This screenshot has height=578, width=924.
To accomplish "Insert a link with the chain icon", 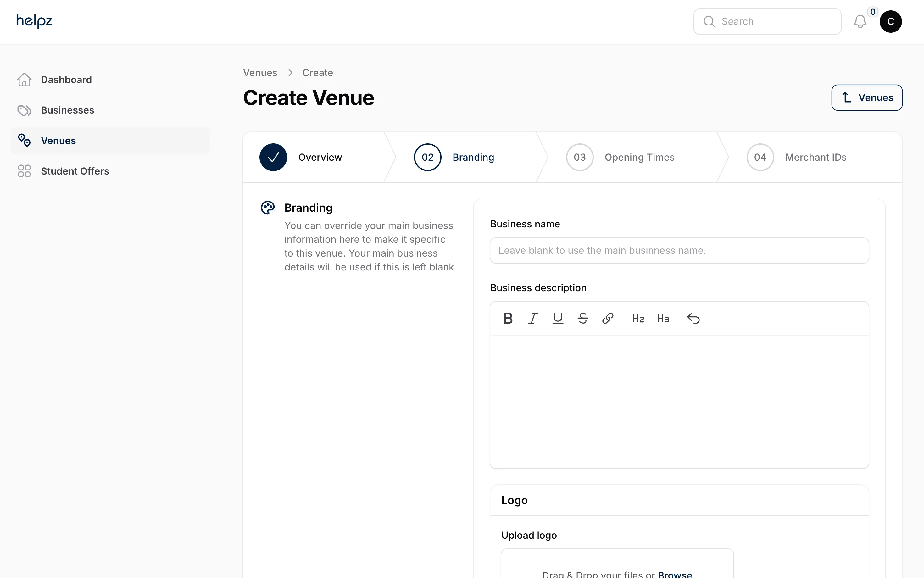I will (x=608, y=319).
